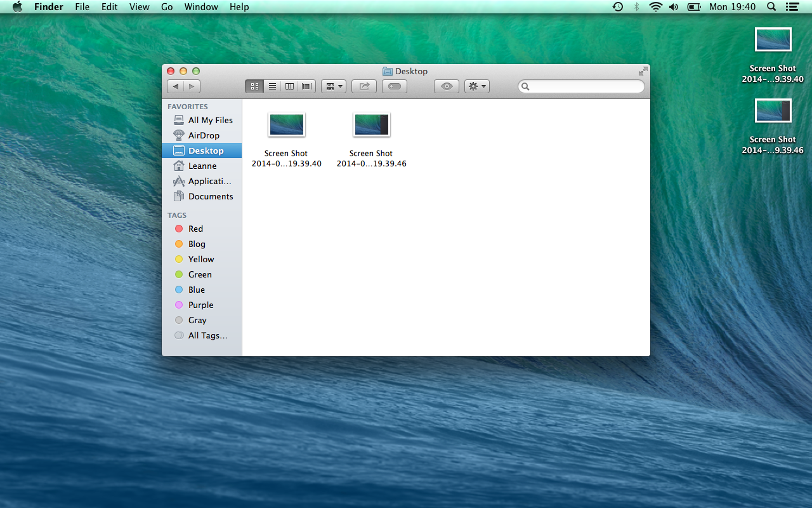The width and height of the screenshot is (812, 508).
Task: Open the Help menu
Action: [x=239, y=7]
